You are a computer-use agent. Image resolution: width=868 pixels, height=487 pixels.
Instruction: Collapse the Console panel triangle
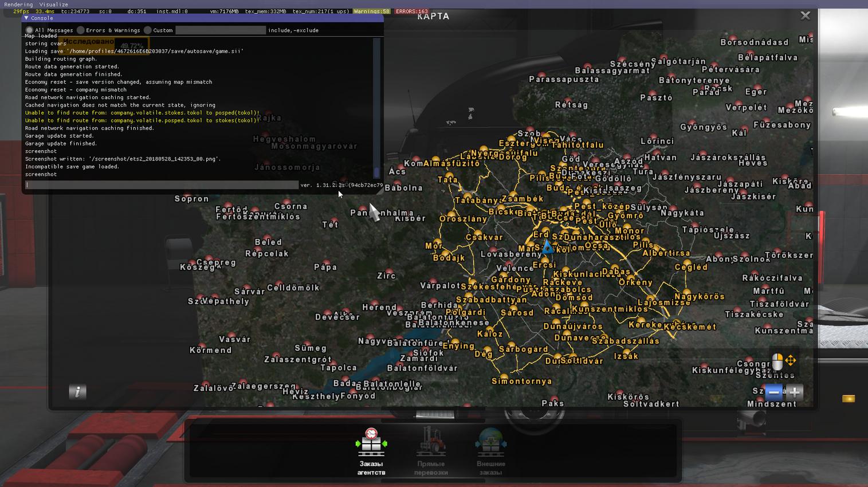tap(26, 18)
